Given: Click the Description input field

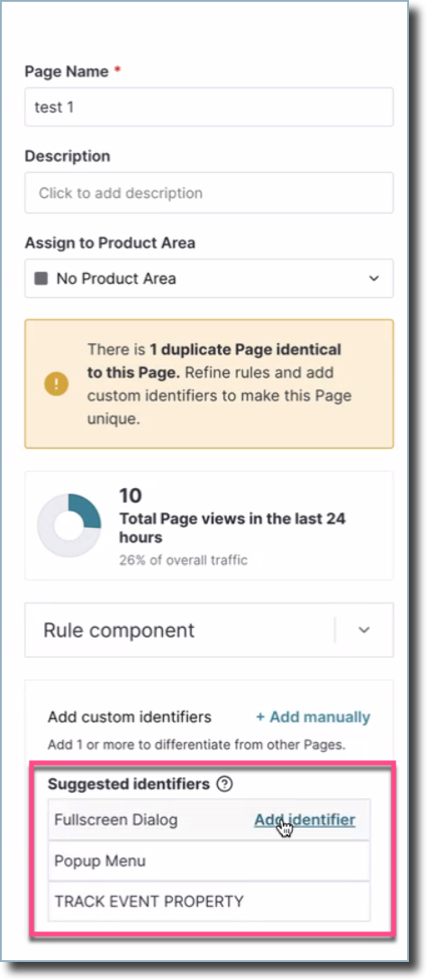Looking at the screenshot, I should tap(209, 193).
